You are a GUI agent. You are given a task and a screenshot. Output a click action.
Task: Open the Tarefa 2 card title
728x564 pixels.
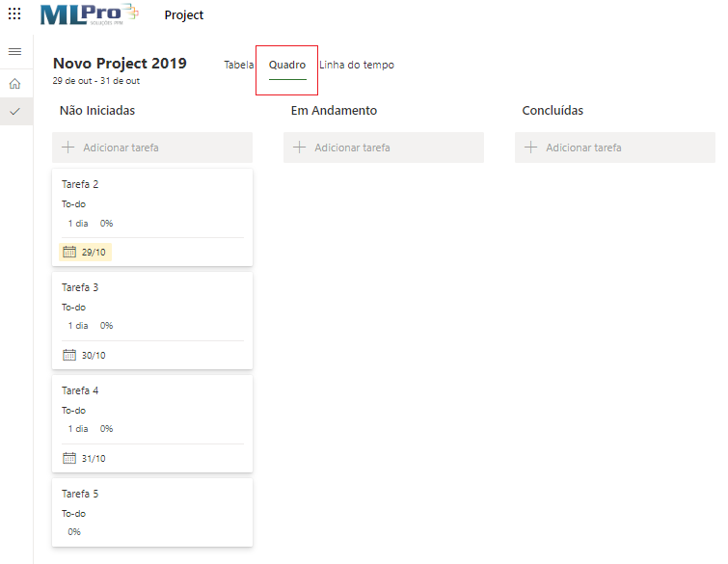(80, 184)
